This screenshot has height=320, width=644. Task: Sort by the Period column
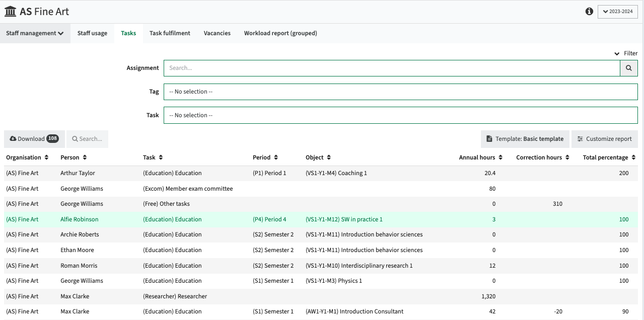point(265,157)
